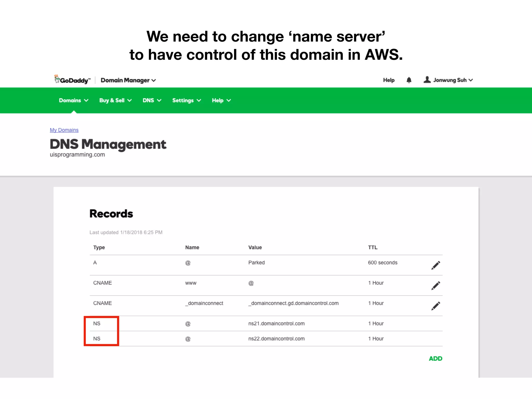Click the GoDaddy logo
This screenshot has height=399, width=532.
[72, 80]
